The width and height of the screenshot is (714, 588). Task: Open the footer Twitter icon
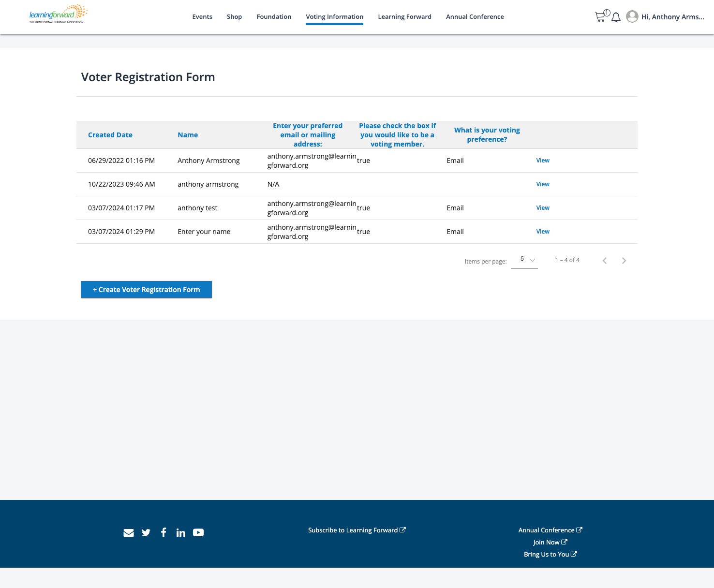click(x=146, y=533)
